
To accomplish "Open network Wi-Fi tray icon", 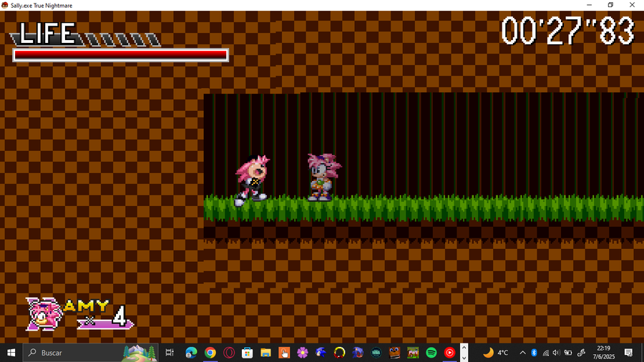I will click(545, 353).
